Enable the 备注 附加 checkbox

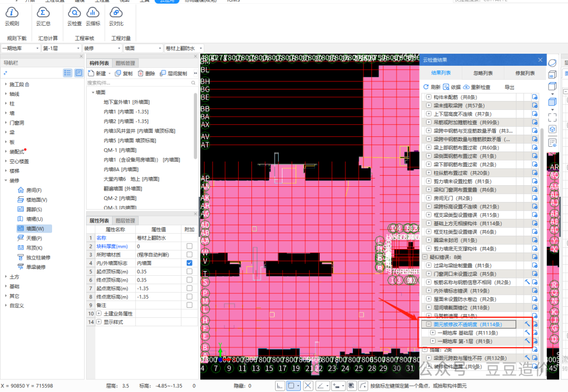click(x=189, y=305)
